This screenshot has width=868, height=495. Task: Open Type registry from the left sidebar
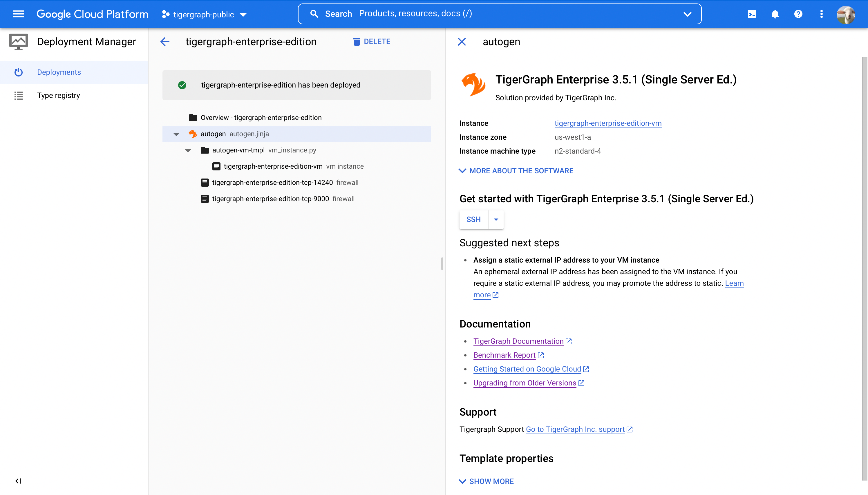coord(58,95)
